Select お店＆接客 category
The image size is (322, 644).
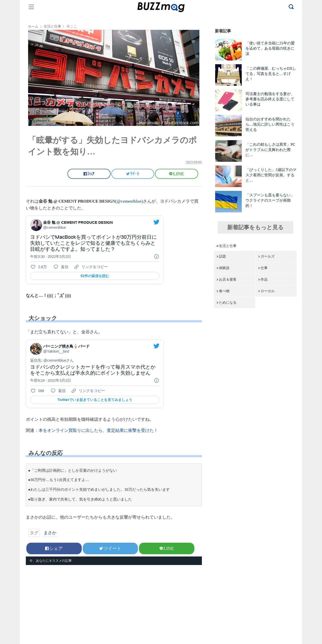tap(234, 279)
